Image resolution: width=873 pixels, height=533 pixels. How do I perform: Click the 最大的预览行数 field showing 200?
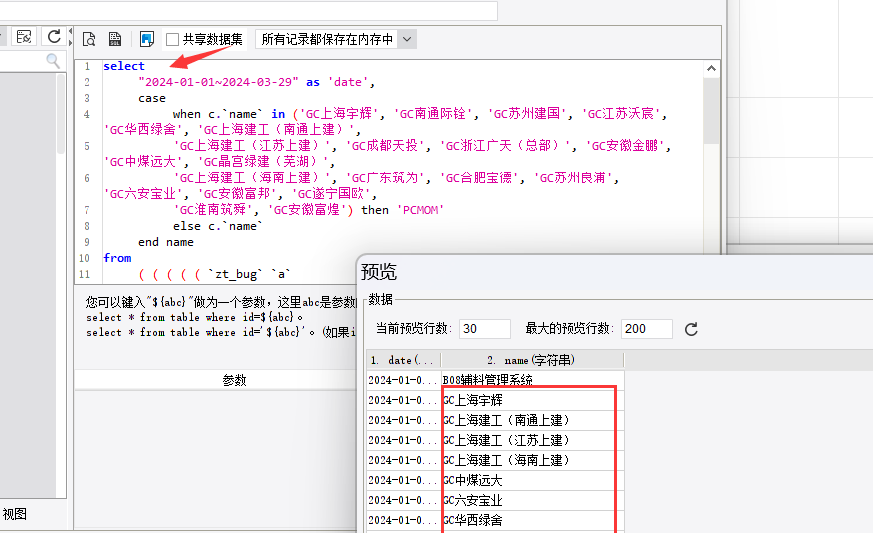click(x=646, y=329)
